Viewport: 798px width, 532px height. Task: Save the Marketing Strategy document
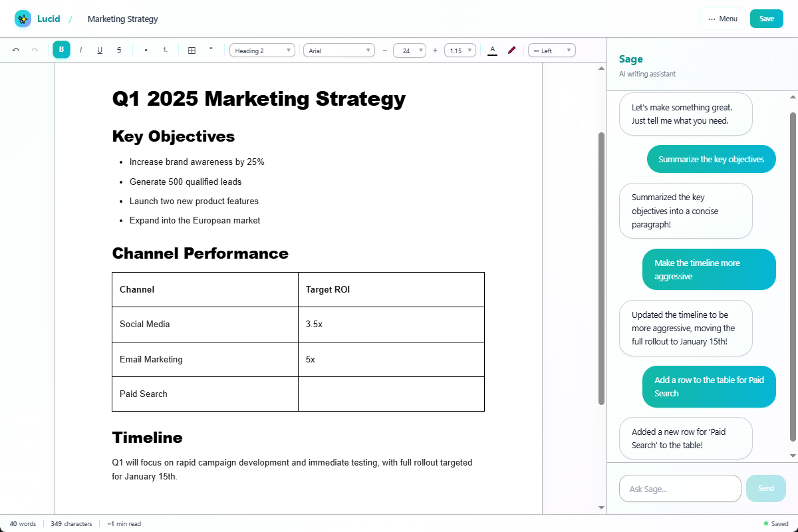coord(766,19)
